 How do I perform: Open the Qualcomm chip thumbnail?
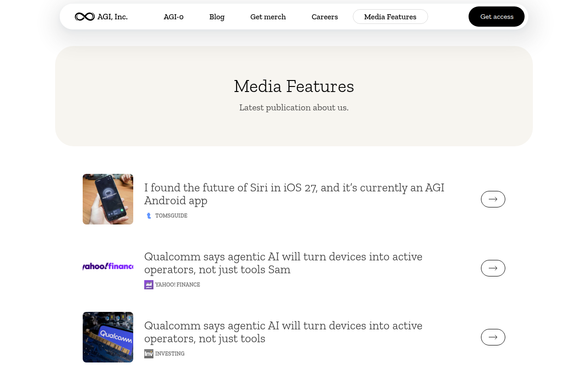pos(108,337)
